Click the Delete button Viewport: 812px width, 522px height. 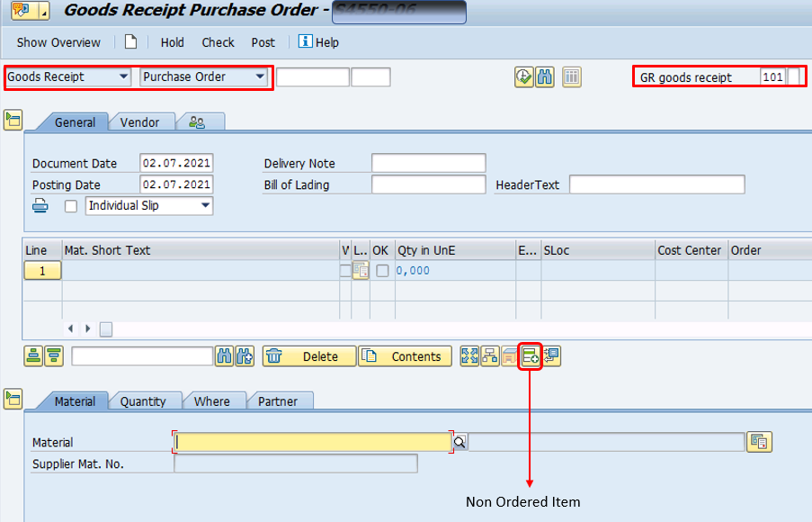tap(308, 356)
